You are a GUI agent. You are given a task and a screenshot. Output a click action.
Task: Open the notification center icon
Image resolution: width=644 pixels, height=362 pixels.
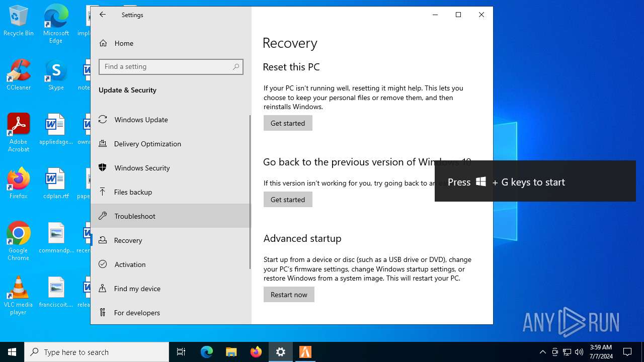click(627, 352)
